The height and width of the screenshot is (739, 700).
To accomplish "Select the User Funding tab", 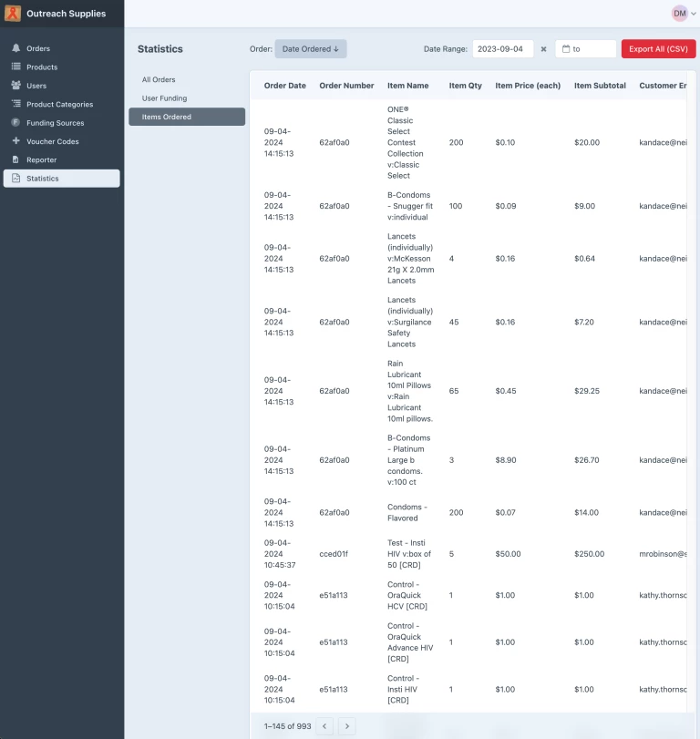I will [164, 98].
